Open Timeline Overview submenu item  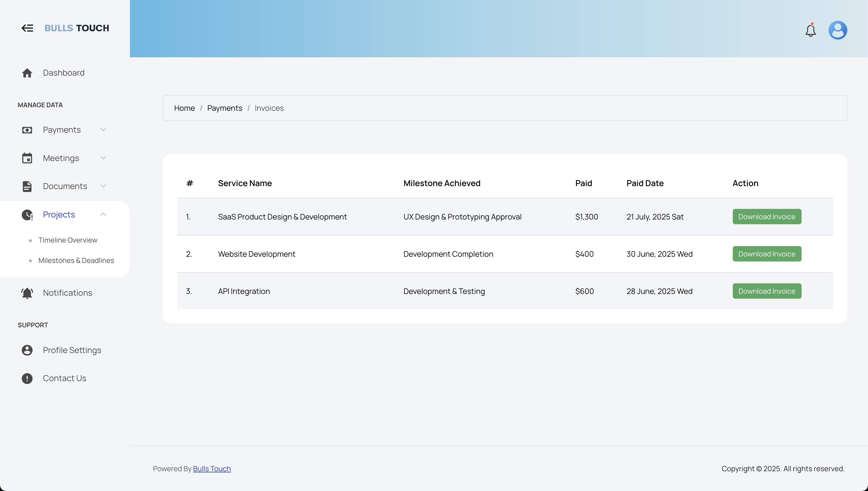click(x=68, y=240)
